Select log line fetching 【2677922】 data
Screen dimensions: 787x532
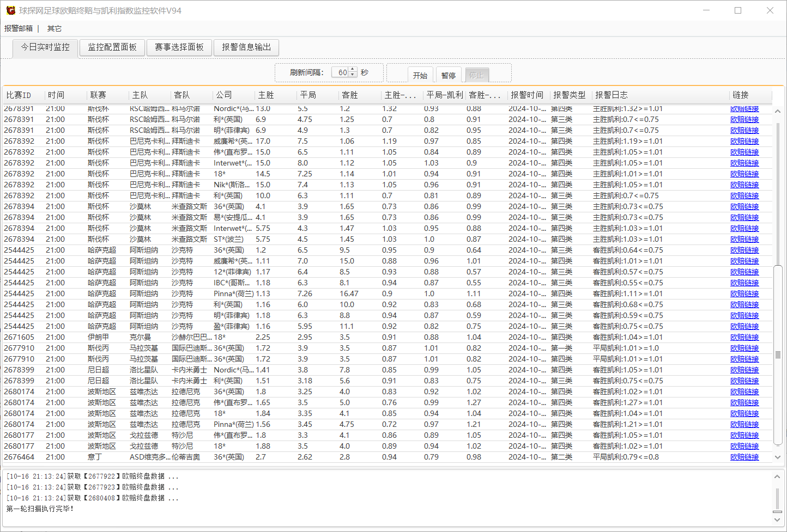(93, 476)
